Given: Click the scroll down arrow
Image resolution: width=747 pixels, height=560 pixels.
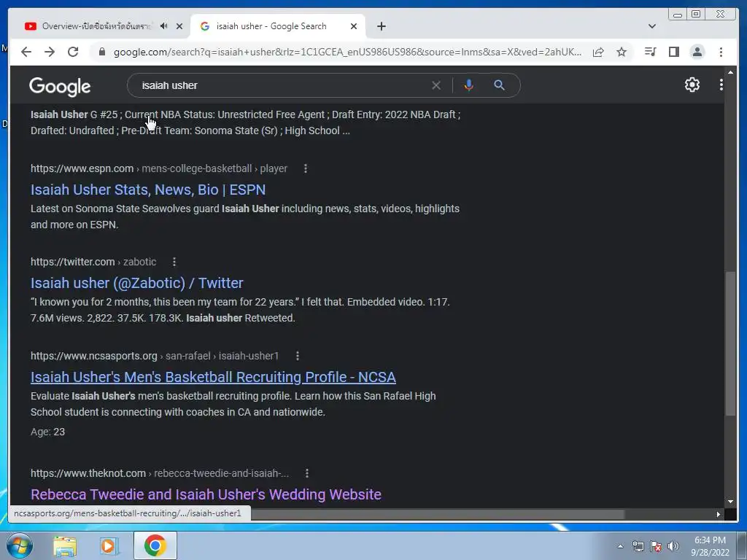Looking at the screenshot, I should point(730,502).
